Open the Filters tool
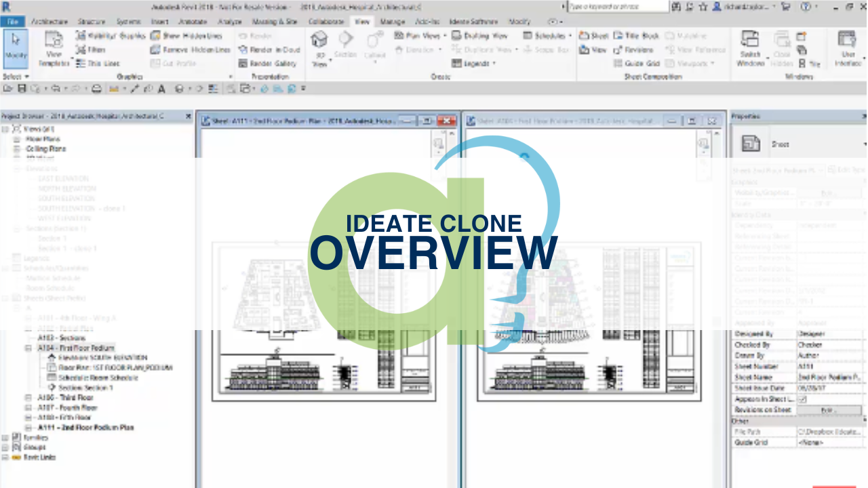This screenshot has width=868, height=488. [90, 49]
